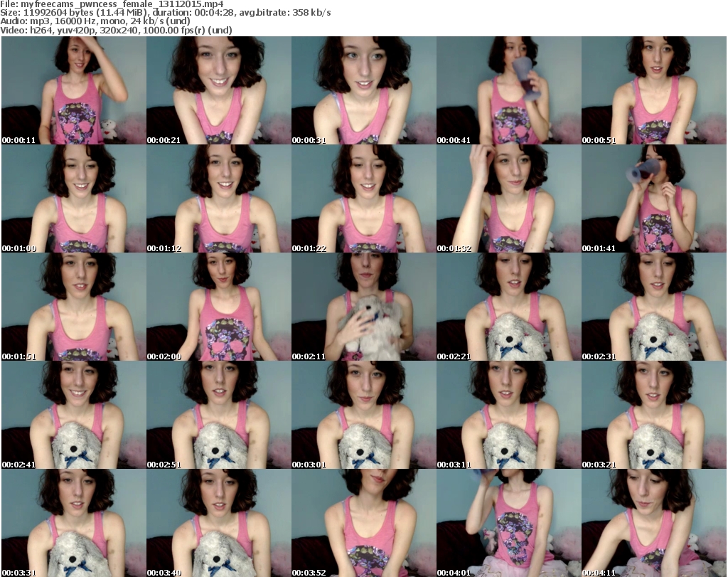Open the frame stamped 00:02:11
The width and height of the screenshot is (728, 577).
[x=363, y=307]
